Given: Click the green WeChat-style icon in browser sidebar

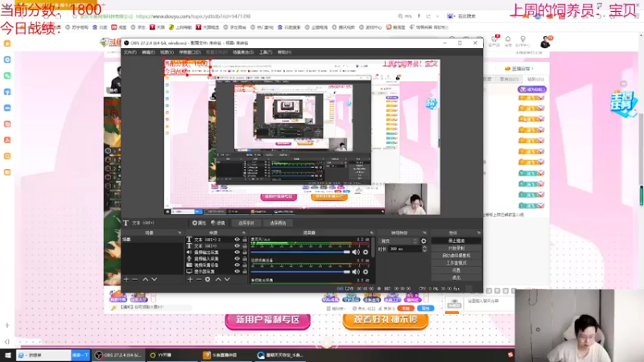Looking at the screenshot, I should pyautogui.click(x=7, y=76).
